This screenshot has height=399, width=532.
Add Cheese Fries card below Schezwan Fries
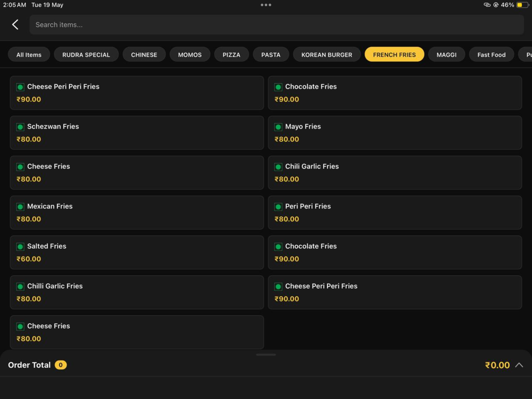pyautogui.click(x=137, y=173)
